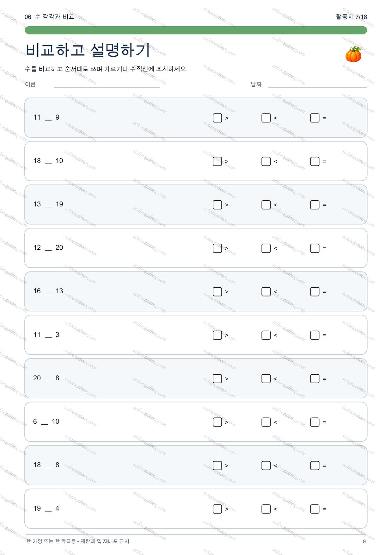Select the greater-than box for 20 __ 8
392x555 pixels.
point(217,379)
